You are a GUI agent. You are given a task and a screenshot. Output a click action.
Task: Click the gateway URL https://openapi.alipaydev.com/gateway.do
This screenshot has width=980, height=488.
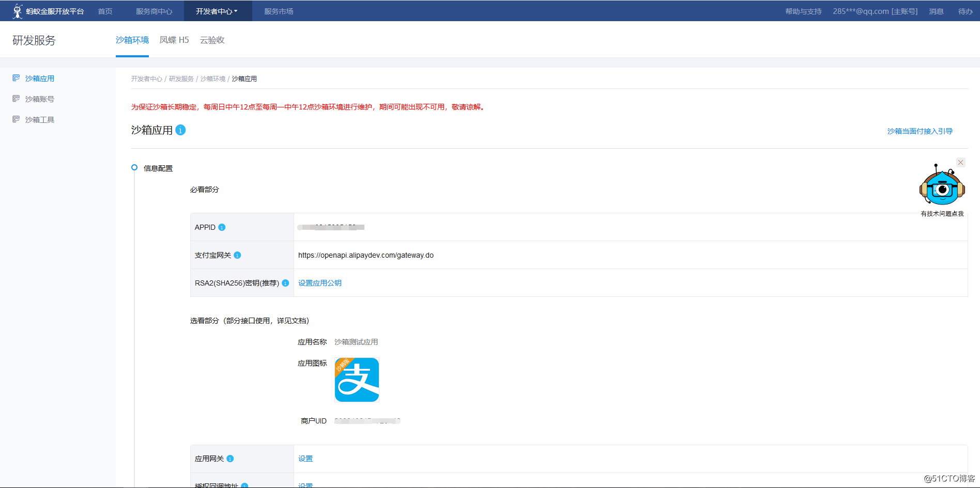tap(366, 255)
